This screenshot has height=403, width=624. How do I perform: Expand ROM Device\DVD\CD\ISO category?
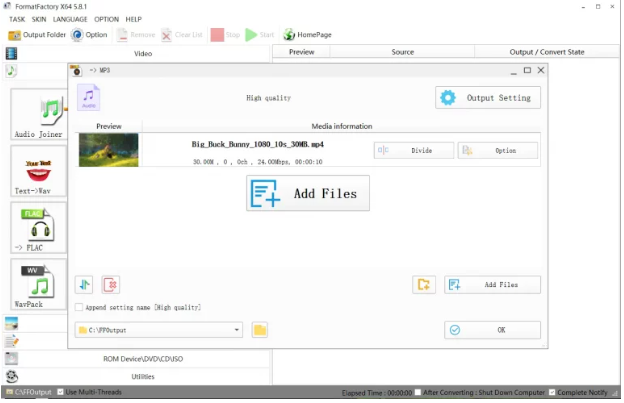pyautogui.click(x=137, y=359)
